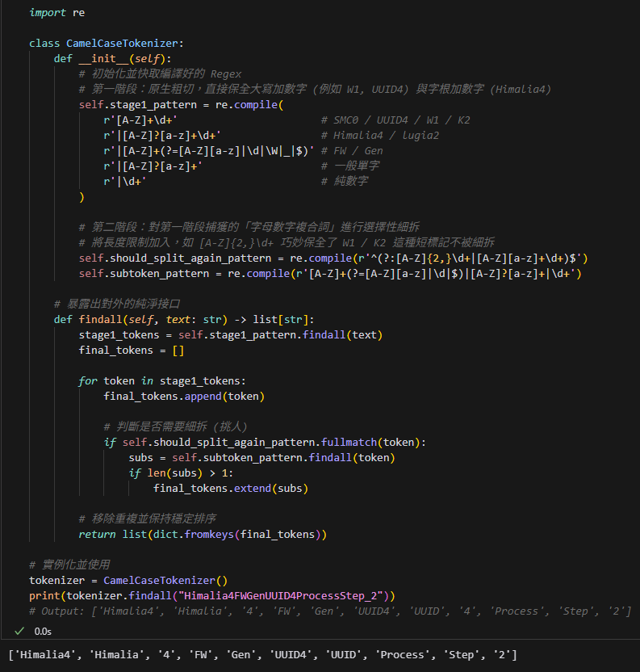Screen dimensions: 640x672
Task: Click the regex line r'|\d+'
Action: 124,181
